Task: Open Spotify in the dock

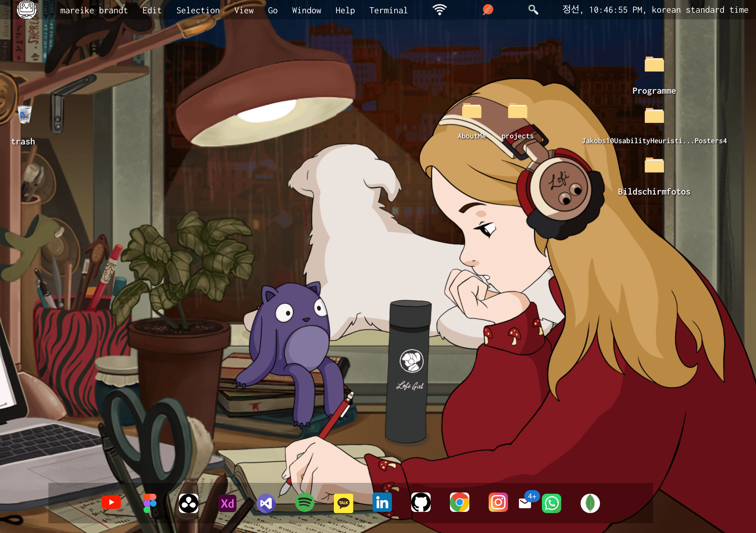Action: point(305,502)
